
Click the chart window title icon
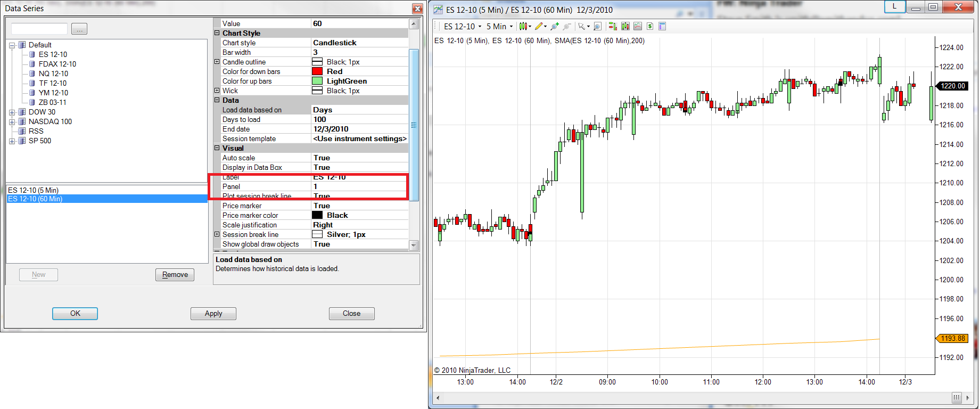(x=438, y=10)
